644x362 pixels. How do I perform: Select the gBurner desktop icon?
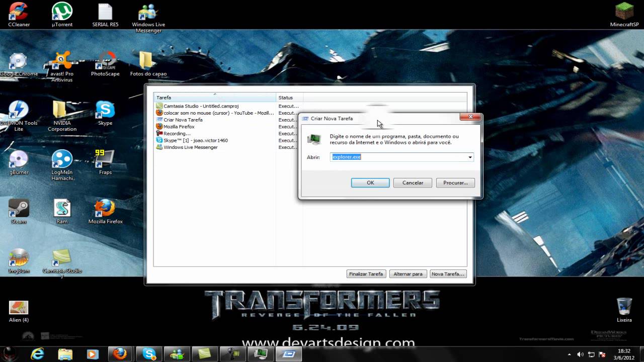[19, 163]
